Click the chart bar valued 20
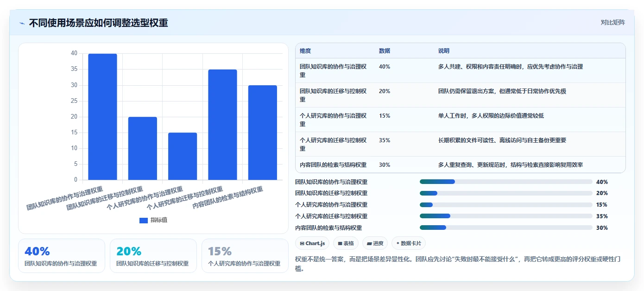The height and width of the screenshot is (291, 644). tap(143, 148)
